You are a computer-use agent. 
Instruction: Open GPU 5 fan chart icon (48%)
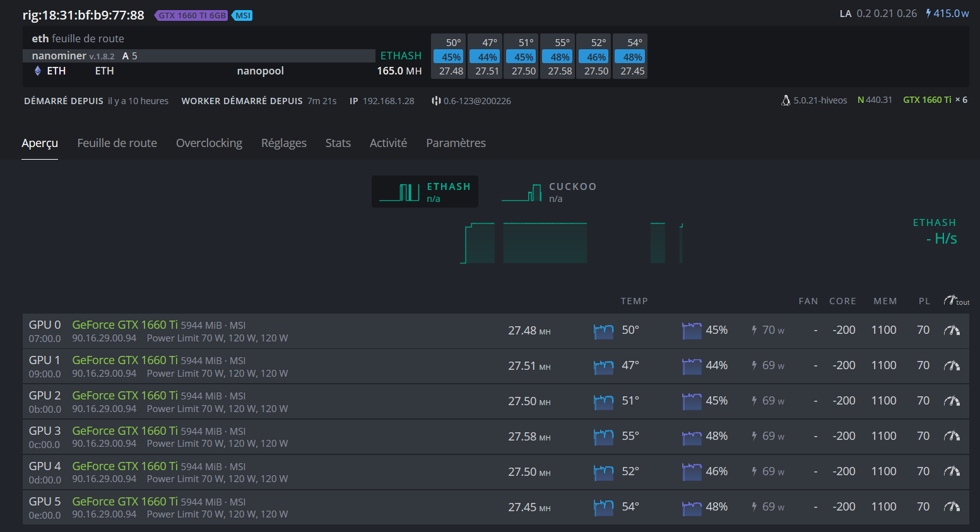tap(692, 507)
